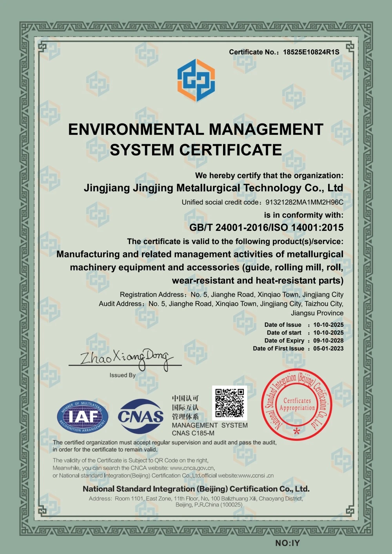392x554 pixels.
Task: Click the Date of Issue value 10-10-2025
Action: [328, 325]
